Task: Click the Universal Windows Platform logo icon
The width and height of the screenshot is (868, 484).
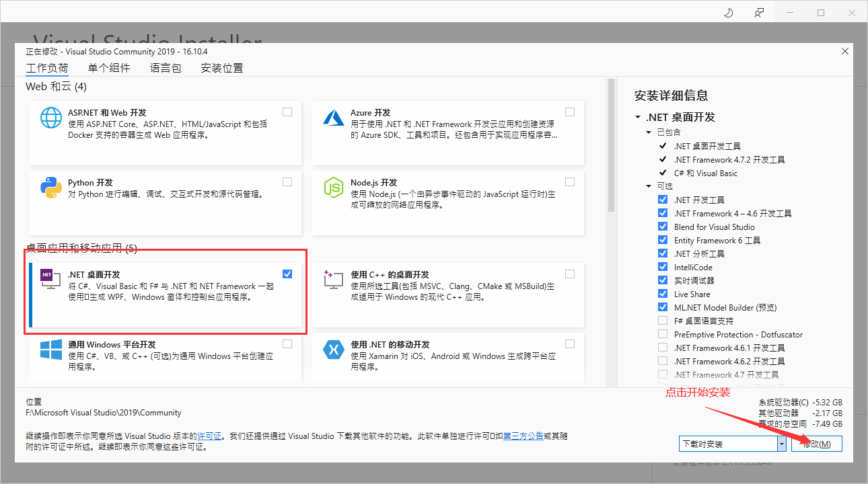Action: tap(51, 350)
